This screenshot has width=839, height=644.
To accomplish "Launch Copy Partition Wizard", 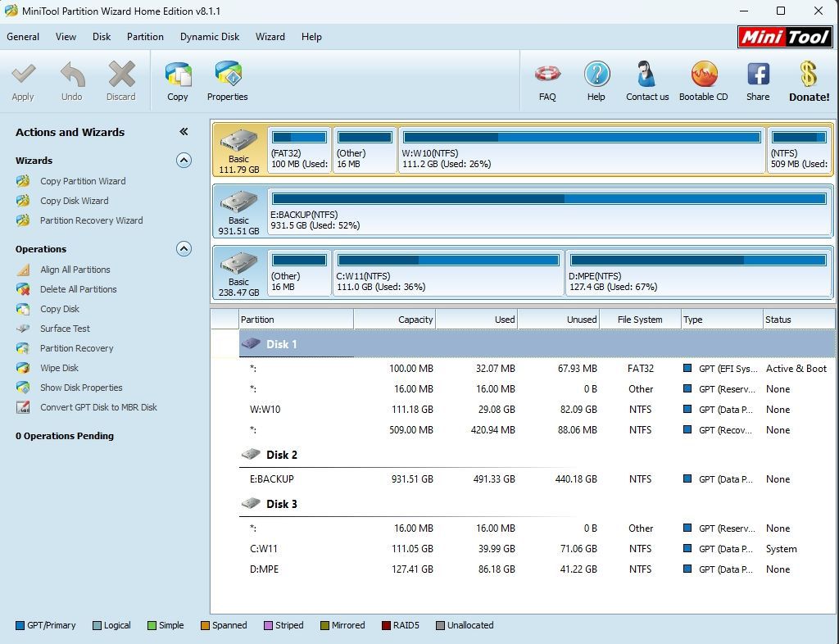I will click(83, 181).
